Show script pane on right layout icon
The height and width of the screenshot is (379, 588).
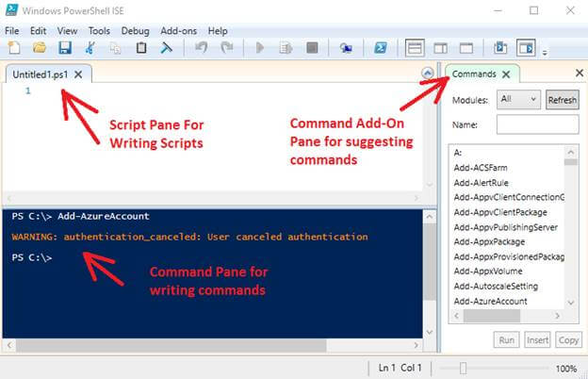tap(441, 48)
